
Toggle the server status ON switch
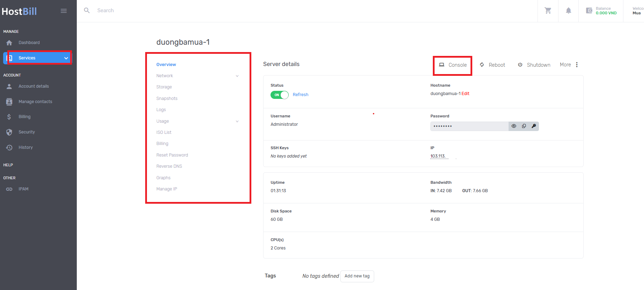(x=279, y=95)
